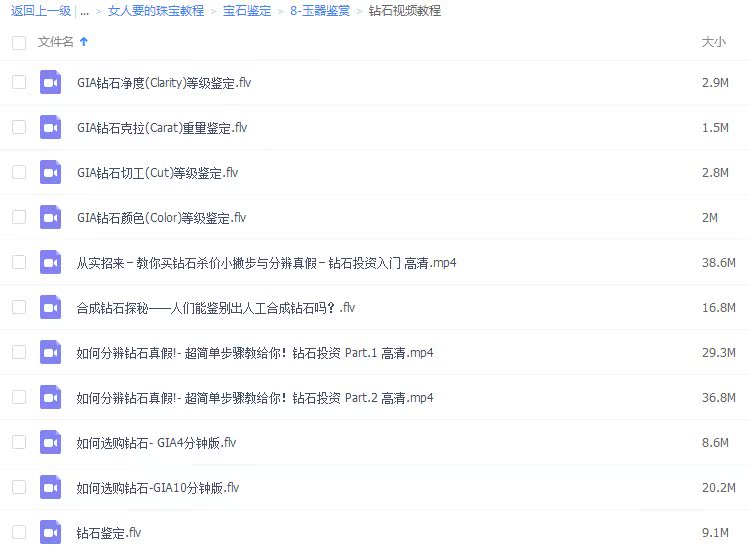Image resolution: width=750 pixels, height=554 pixels.
Task: Click video icon for 如何分辨钻石真假 Part.1
Action: pos(50,352)
